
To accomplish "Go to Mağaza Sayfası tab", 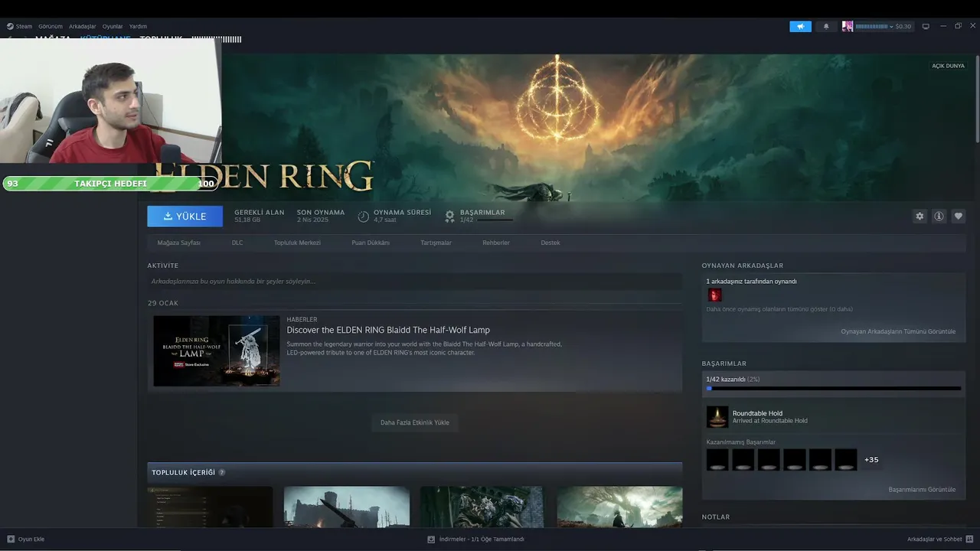I will [179, 243].
